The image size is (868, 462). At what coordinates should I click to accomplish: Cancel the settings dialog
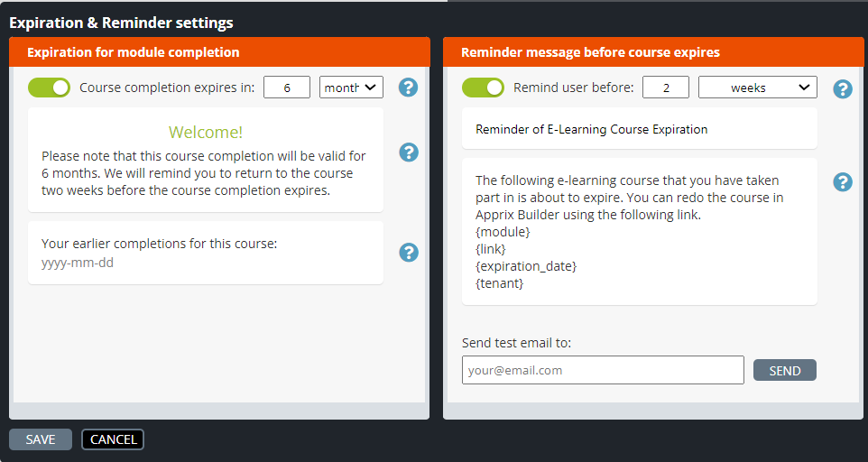click(x=113, y=439)
